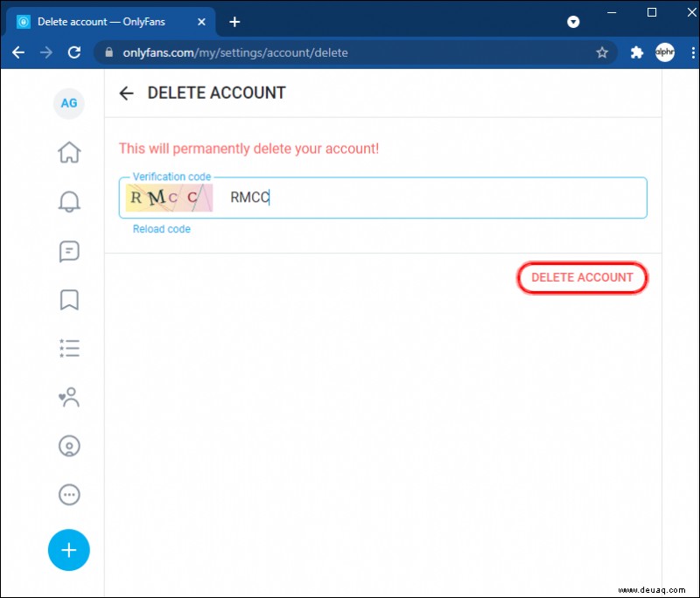Click the padlock site info icon
Viewport: 700px width, 598px height.
point(108,52)
